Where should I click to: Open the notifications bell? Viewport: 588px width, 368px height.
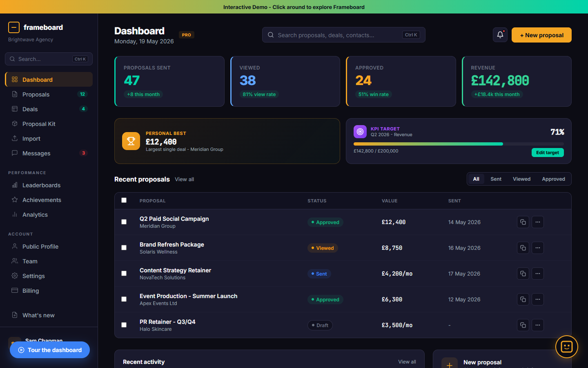tap(500, 35)
